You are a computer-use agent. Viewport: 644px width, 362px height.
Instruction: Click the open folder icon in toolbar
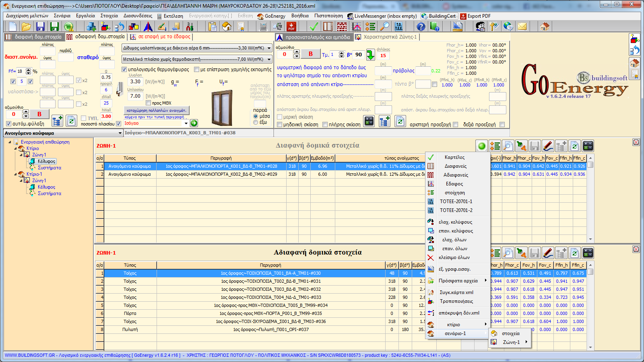tap(26, 27)
